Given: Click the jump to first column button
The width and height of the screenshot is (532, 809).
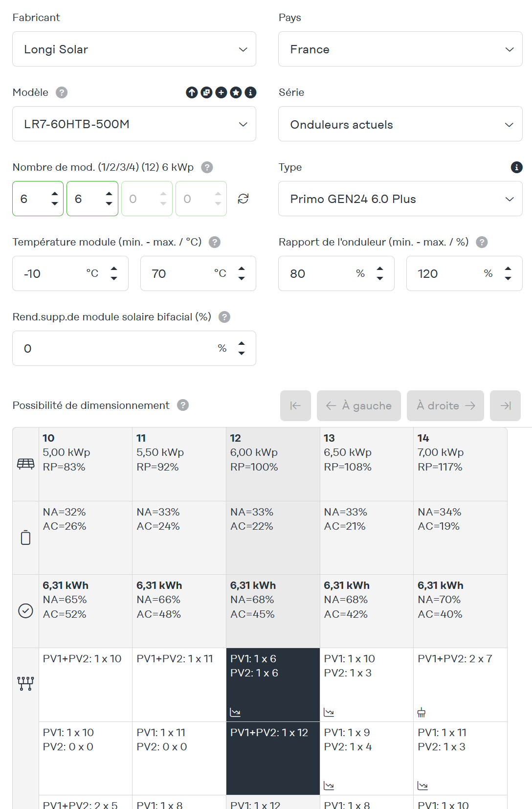Looking at the screenshot, I should (x=295, y=405).
